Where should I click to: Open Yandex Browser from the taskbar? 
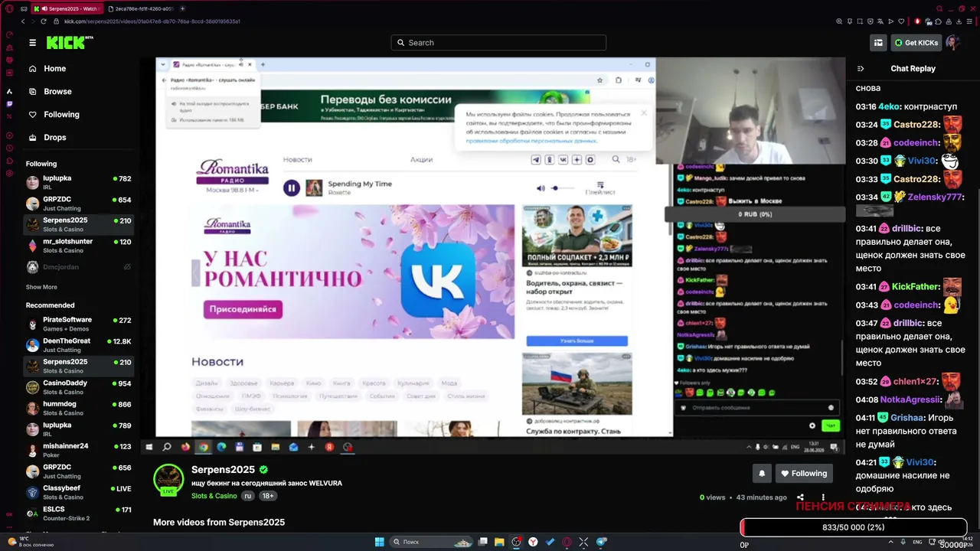click(x=533, y=542)
